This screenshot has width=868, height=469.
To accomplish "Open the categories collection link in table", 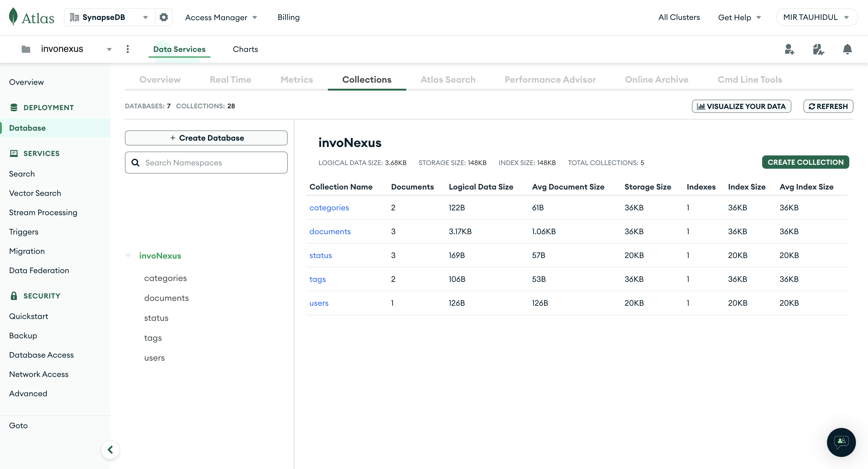I will point(329,208).
